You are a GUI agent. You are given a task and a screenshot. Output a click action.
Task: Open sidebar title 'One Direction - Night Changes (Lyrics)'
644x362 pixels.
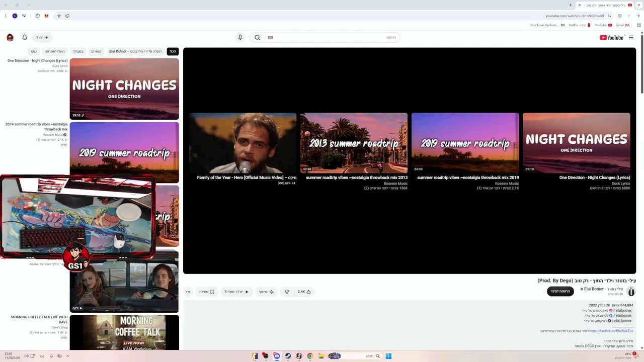point(37,60)
